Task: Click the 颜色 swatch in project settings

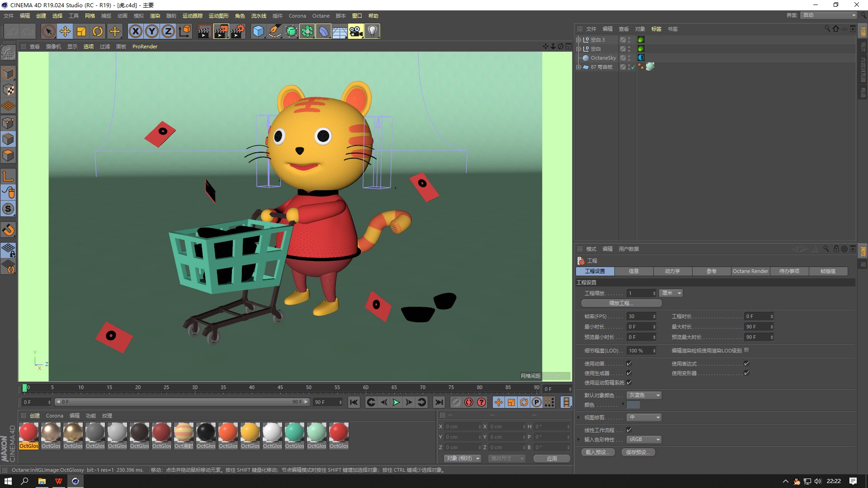Action: [x=633, y=405]
